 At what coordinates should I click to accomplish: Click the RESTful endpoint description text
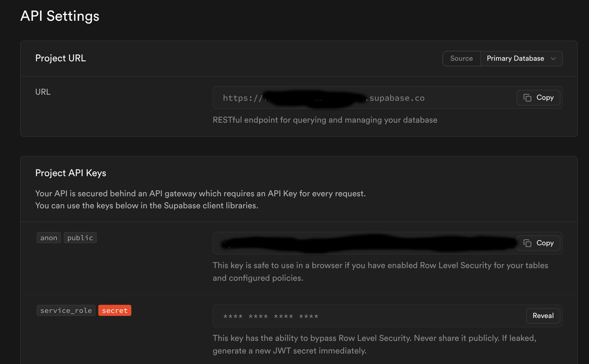tap(325, 120)
